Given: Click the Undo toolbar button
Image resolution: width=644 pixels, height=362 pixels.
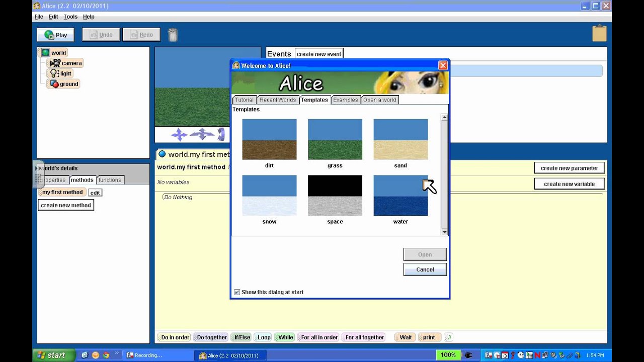Looking at the screenshot, I should (x=101, y=35).
